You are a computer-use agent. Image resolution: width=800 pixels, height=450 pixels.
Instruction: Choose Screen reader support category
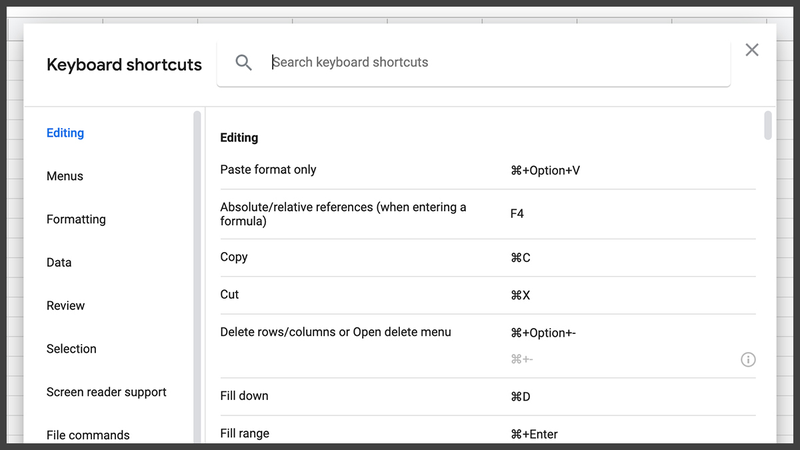[106, 392]
